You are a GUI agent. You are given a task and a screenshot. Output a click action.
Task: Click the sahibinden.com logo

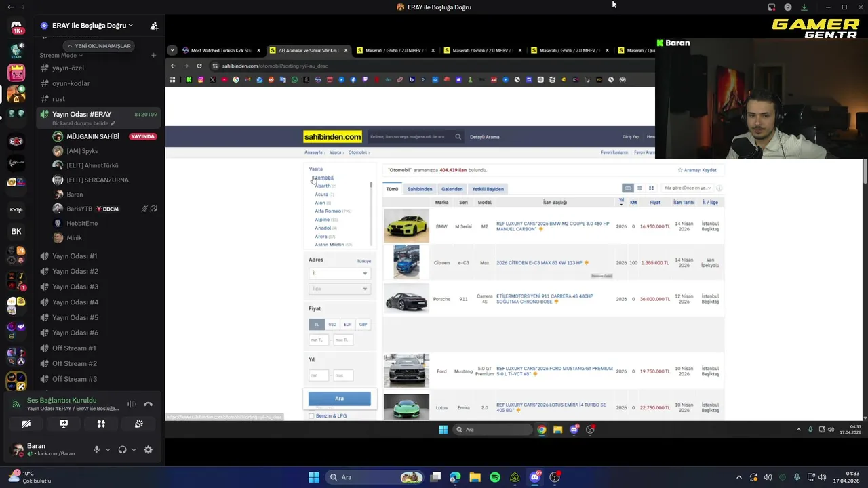(332, 136)
